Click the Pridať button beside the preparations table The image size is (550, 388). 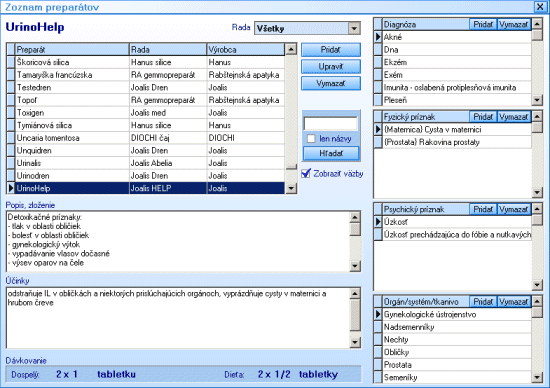(x=331, y=50)
